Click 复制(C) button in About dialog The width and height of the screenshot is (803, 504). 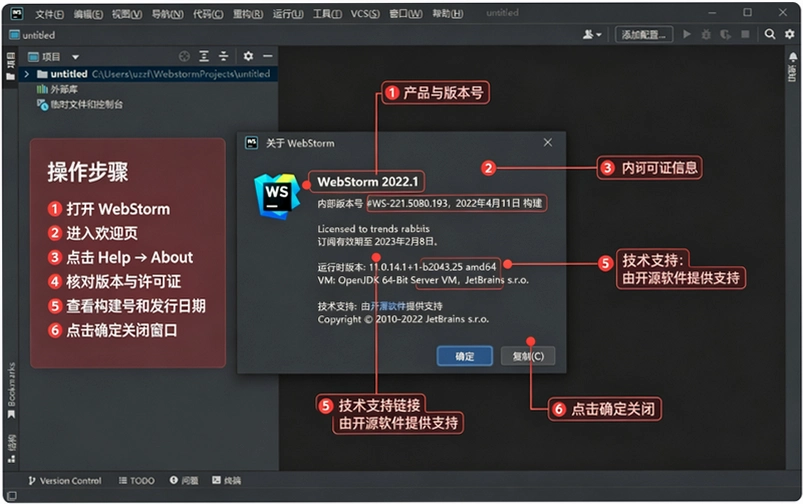(x=528, y=356)
